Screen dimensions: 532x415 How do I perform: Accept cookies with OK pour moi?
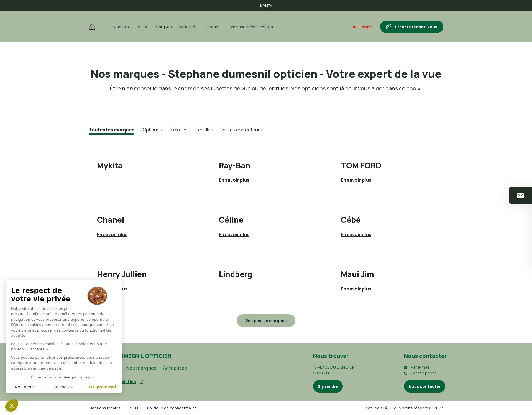coord(103,387)
